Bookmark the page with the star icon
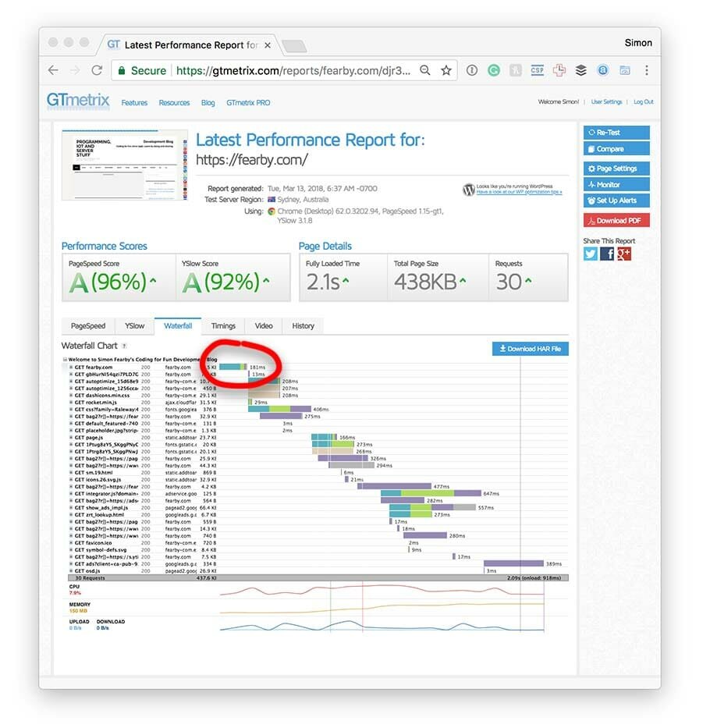 446,69
